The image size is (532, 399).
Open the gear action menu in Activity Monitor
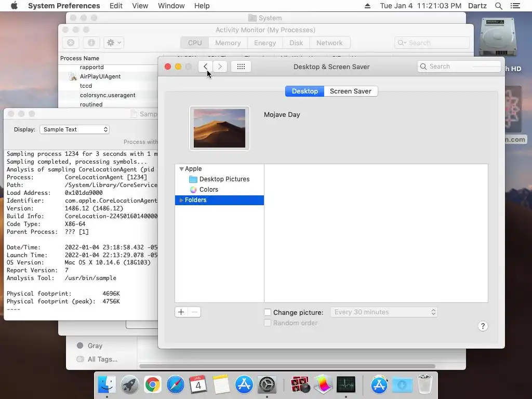click(114, 43)
